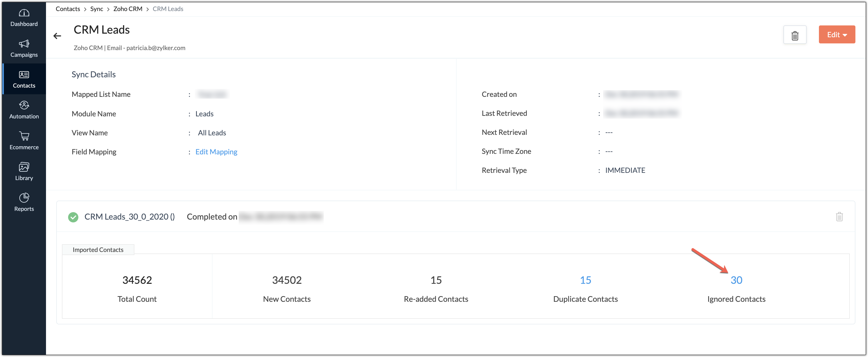
Task: Click the Edit Mapping link
Action: coord(216,152)
